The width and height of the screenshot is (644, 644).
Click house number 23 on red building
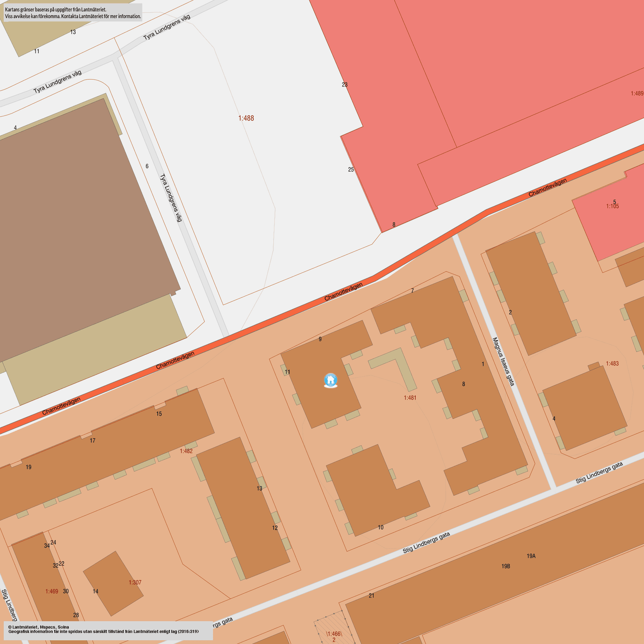pos(345,85)
